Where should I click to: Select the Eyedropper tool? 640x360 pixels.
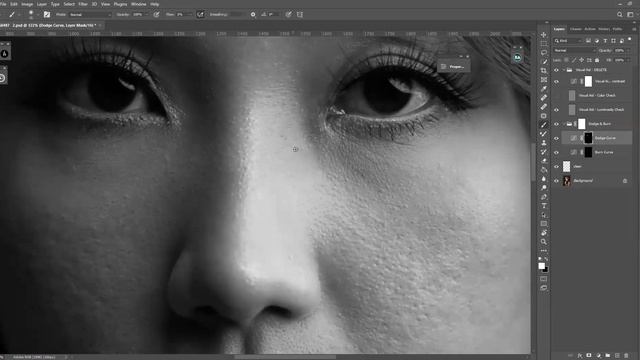[544, 89]
